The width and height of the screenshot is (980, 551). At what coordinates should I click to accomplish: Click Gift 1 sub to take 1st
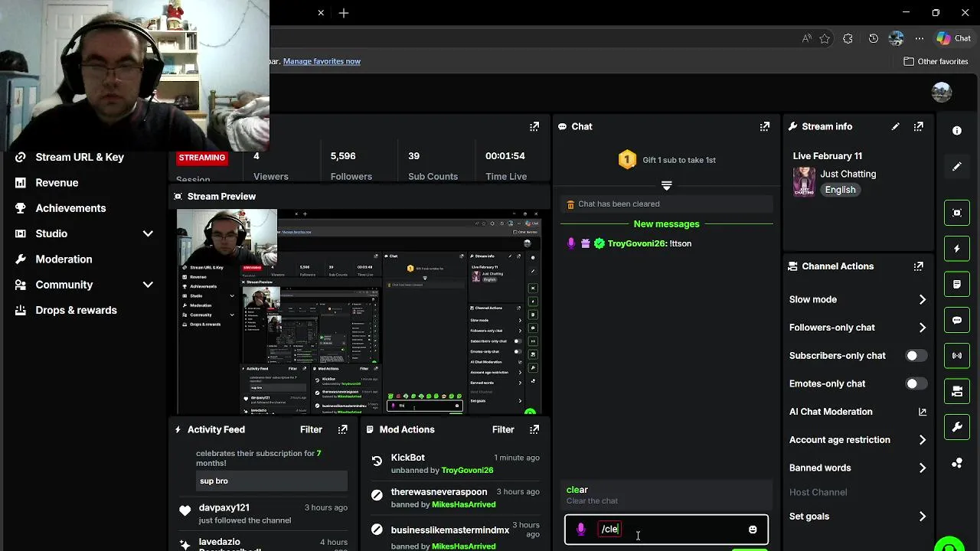coord(679,160)
